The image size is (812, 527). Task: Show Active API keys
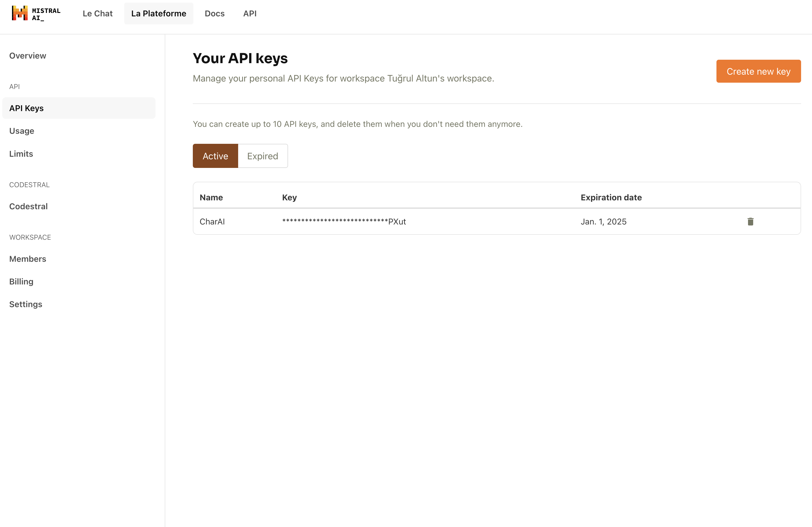point(215,156)
